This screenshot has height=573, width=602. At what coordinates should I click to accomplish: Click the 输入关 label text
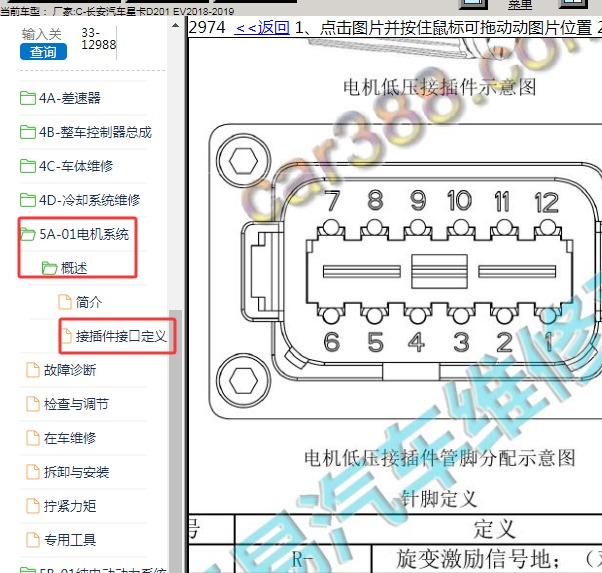pos(41,34)
